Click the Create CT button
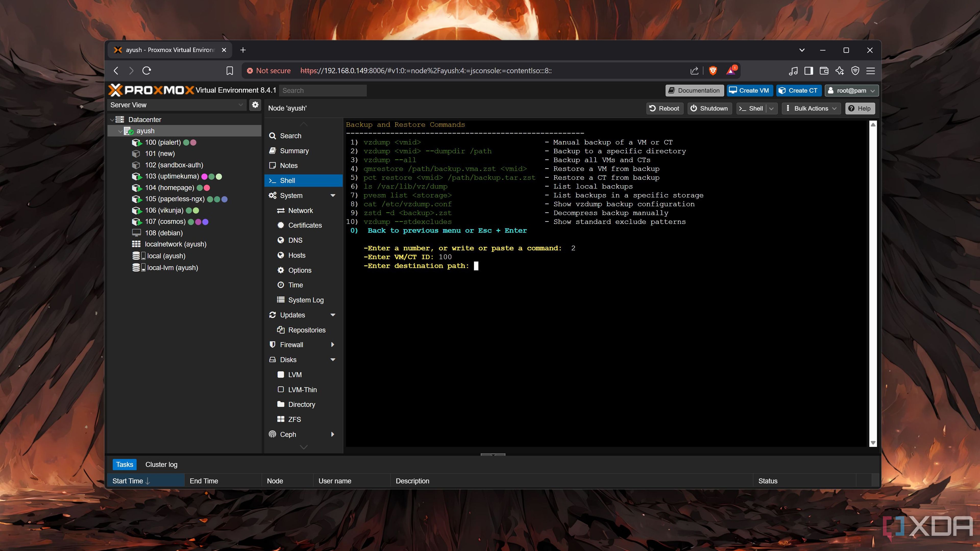Screen dimensions: 980x551 799,91
